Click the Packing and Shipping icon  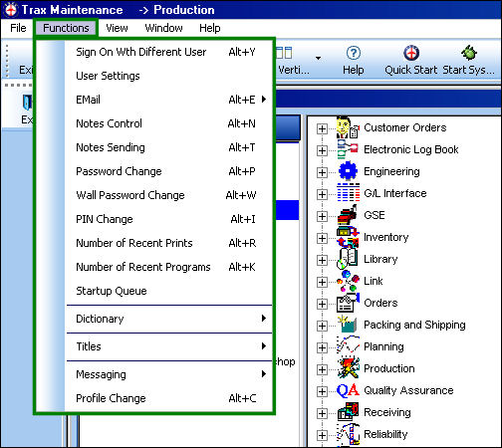[348, 325]
